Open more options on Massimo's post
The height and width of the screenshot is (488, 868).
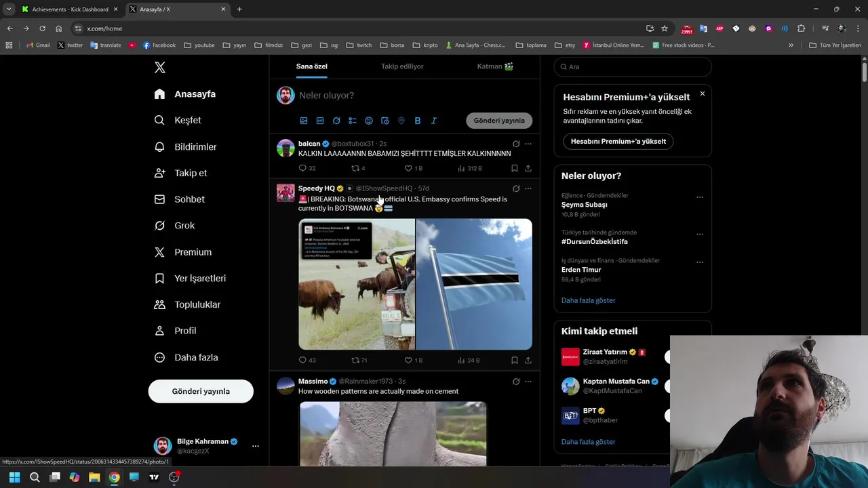click(528, 382)
